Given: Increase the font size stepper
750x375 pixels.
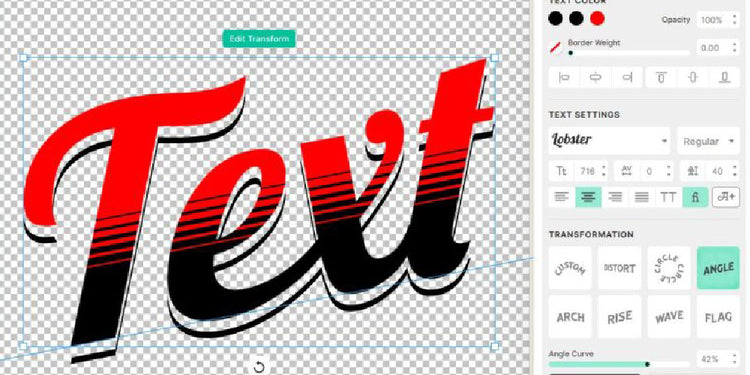Looking at the screenshot, I should [x=604, y=167].
